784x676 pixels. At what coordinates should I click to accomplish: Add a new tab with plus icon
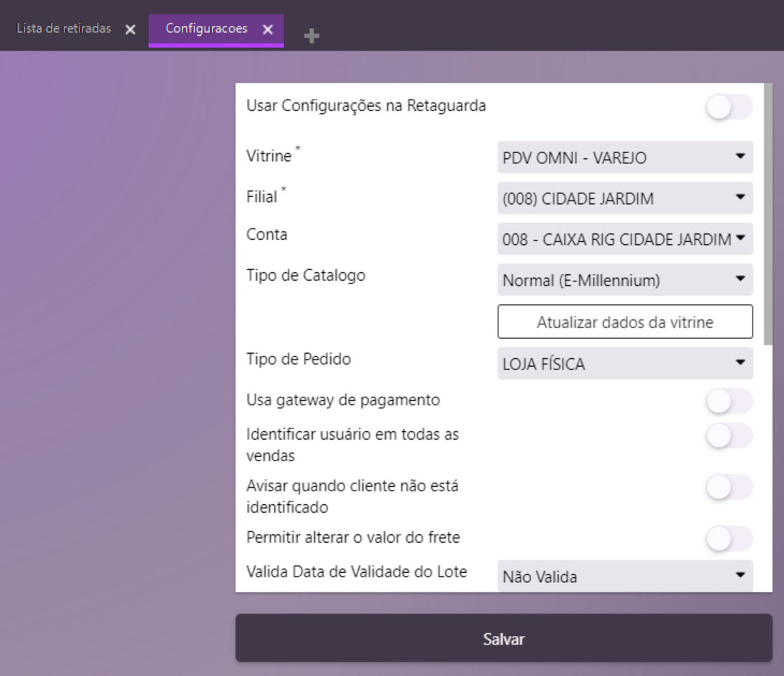tap(311, 37)
